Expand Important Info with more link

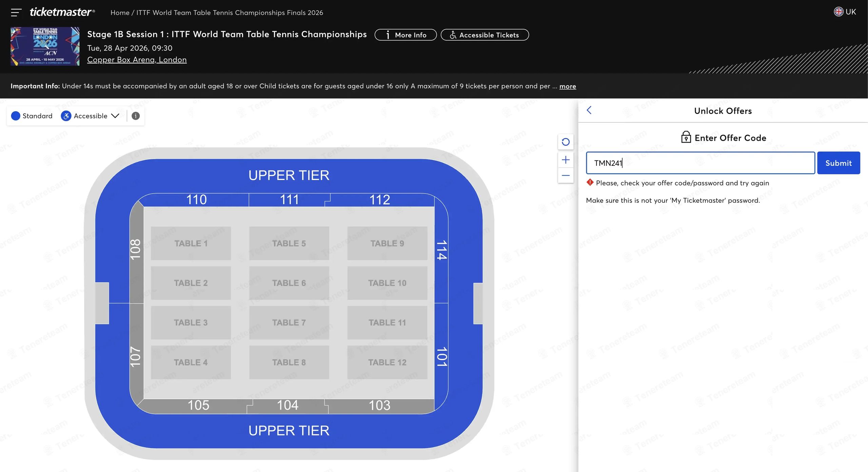(x=568, y=86)
